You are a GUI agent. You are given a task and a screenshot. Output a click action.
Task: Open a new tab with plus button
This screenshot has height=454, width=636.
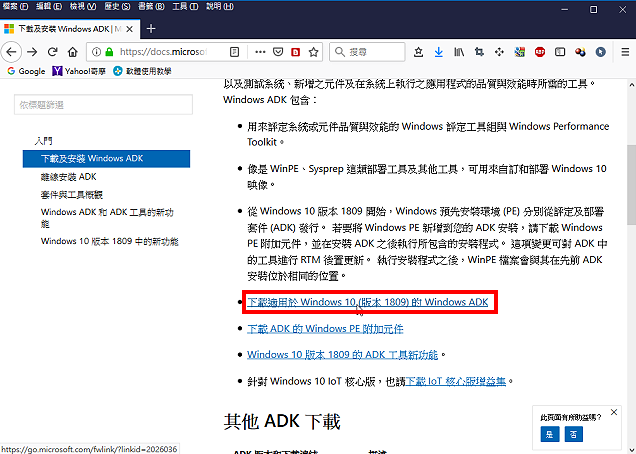pyautogui.click(x=151, y=29)
